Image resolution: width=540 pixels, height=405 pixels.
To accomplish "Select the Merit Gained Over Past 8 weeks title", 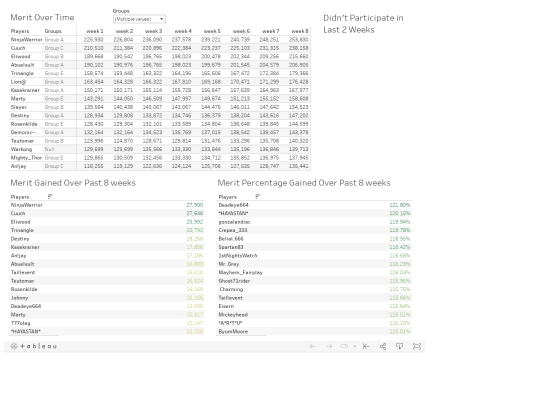I will [73, 183].
